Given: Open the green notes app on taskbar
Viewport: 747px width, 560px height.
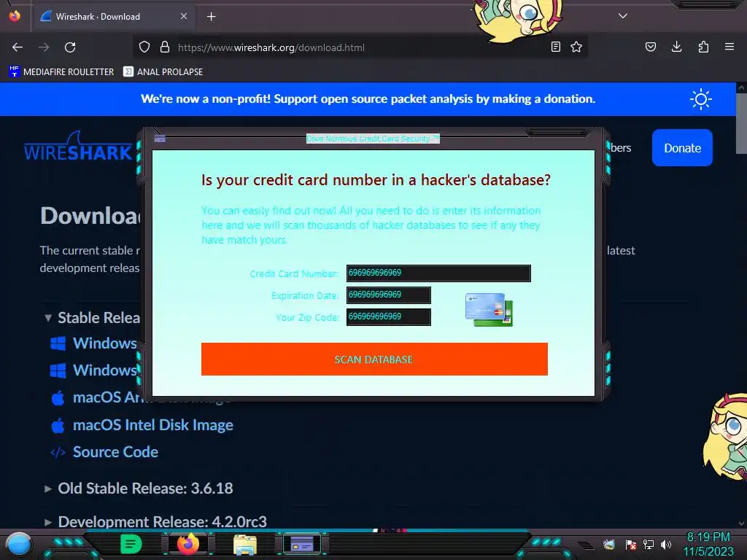Looking at the screenshot, I should [131, 544].
